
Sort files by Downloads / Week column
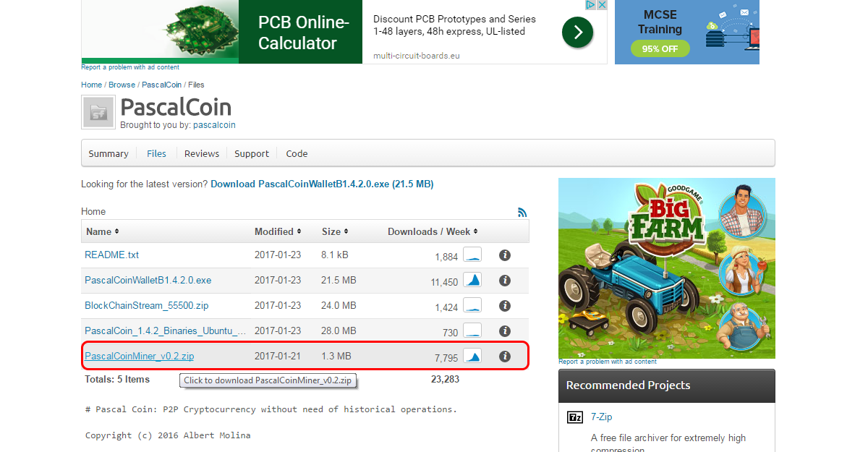tap(433, 231)
